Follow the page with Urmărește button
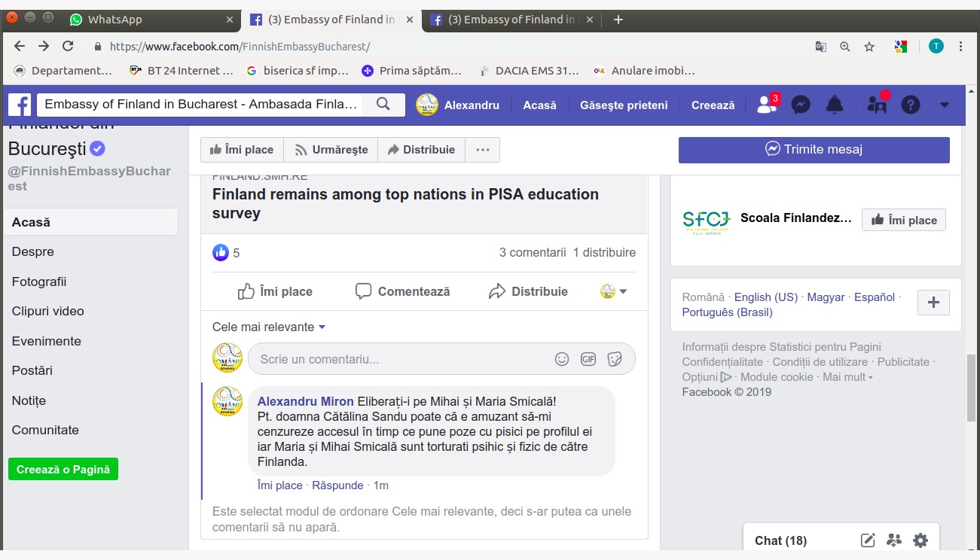The width and height of the screenshot is (980, 560). [331, 150]
